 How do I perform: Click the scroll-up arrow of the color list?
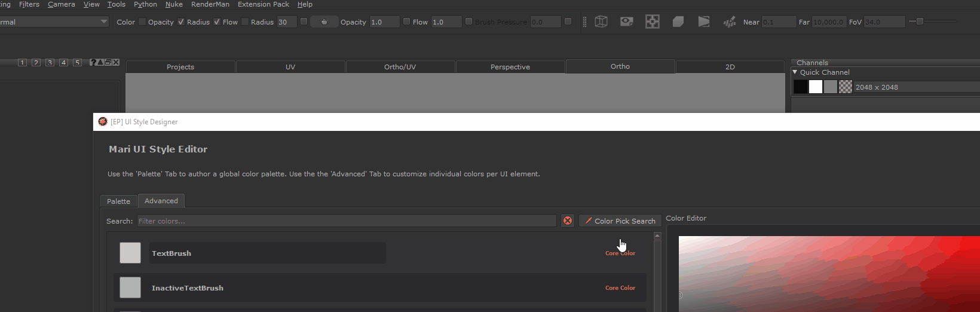(x=657, y=236)
